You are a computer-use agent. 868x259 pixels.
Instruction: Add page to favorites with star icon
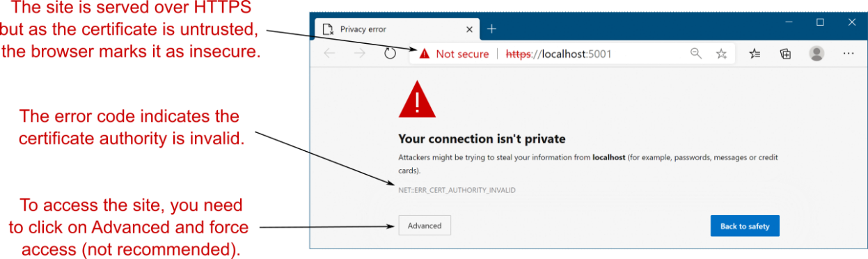(722, 54)
